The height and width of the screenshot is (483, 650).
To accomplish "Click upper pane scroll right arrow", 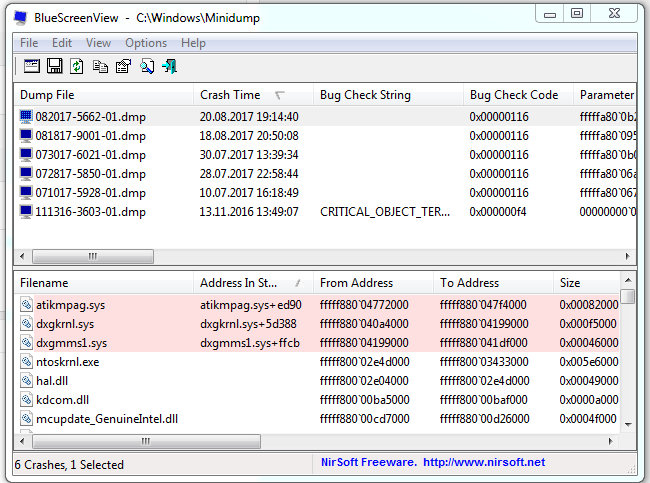I will (x=628, y=256).
